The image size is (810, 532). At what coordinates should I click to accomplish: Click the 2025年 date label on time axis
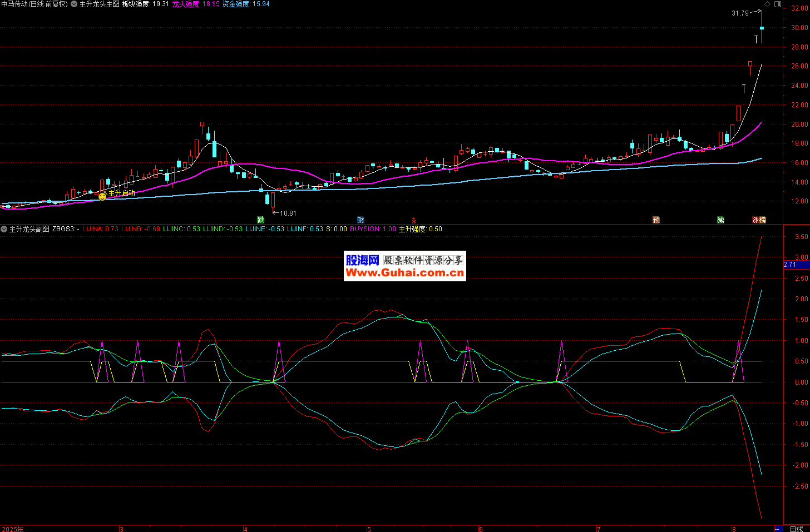(13, 529)
